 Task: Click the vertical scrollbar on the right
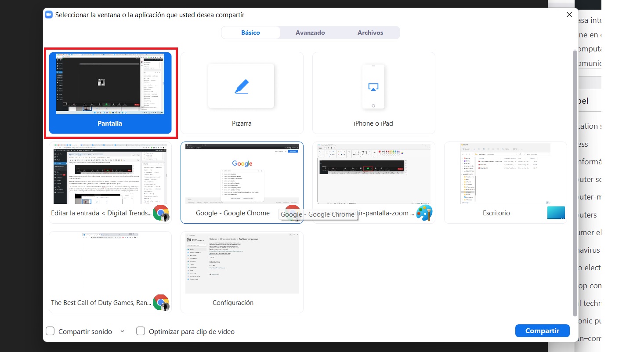coord(575,176)
